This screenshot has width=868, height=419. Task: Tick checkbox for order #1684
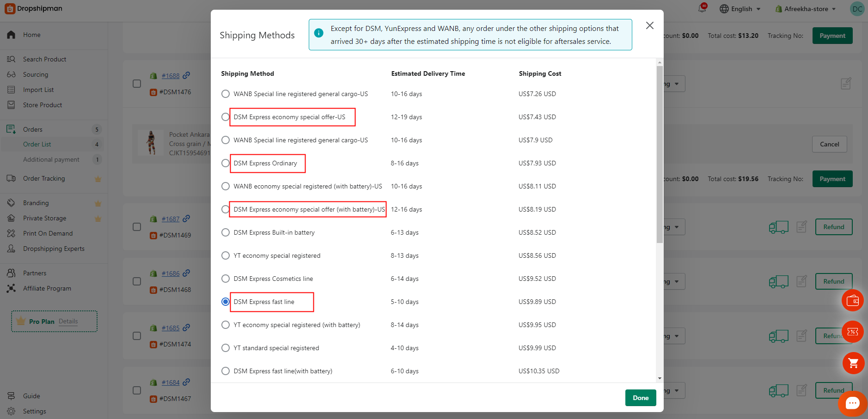(137, 390)
